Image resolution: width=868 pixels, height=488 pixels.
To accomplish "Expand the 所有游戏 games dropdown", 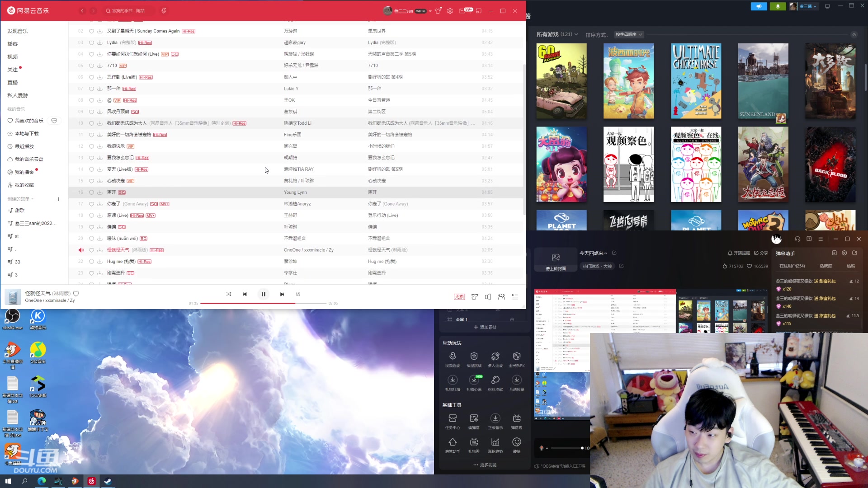I will click(557, 34).
